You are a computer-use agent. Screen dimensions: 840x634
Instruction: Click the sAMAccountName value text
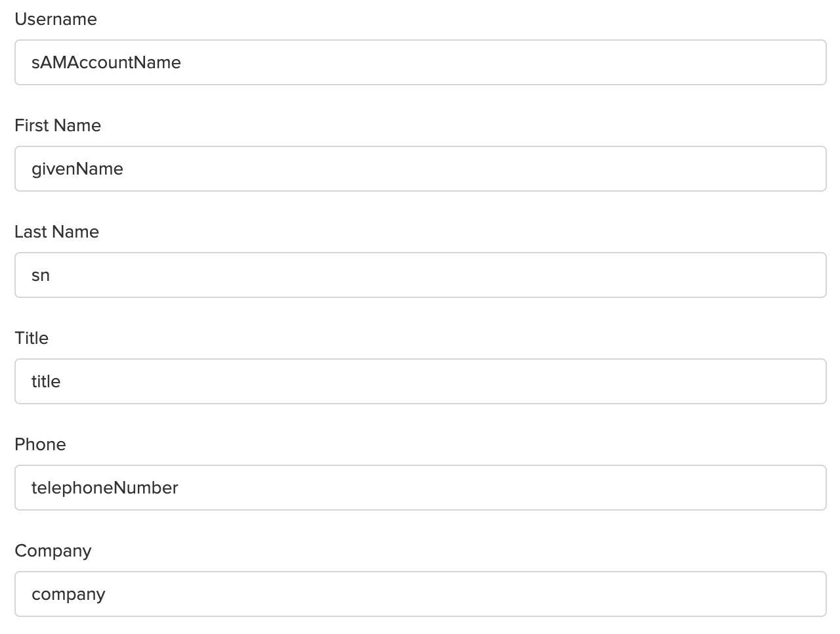pos(106,62)
